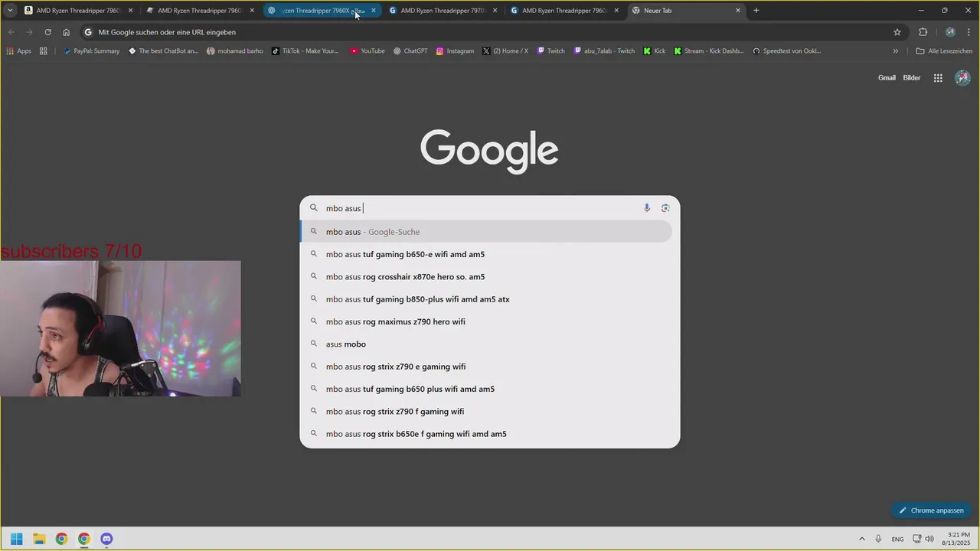Screen dimensions: 980x551
Task: Open the ChatGPT bookmark
Action: point(410,51)
